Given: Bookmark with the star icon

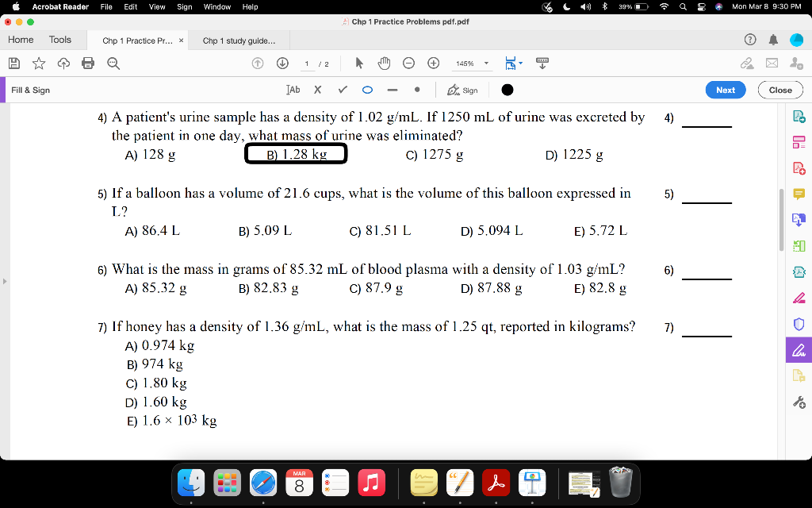Looking at the screenshot, I should (x=39, y=63).
